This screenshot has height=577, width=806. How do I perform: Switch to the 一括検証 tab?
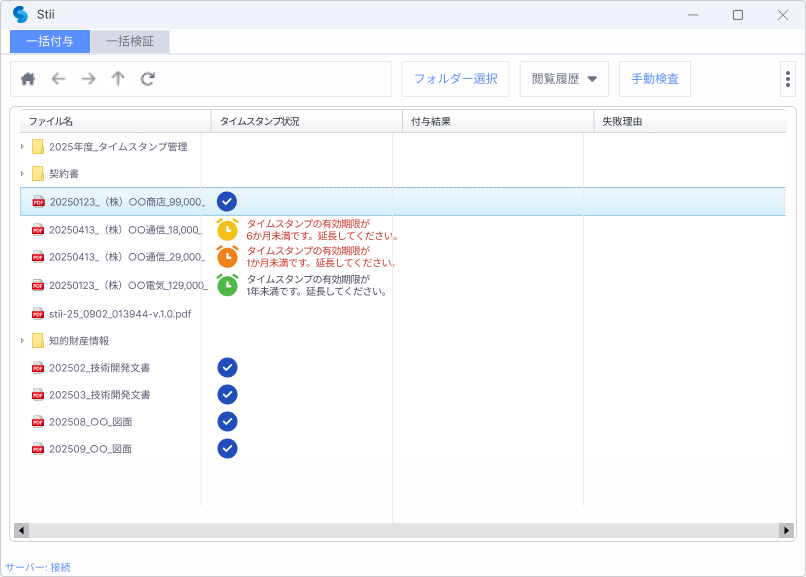pos(129,42)
